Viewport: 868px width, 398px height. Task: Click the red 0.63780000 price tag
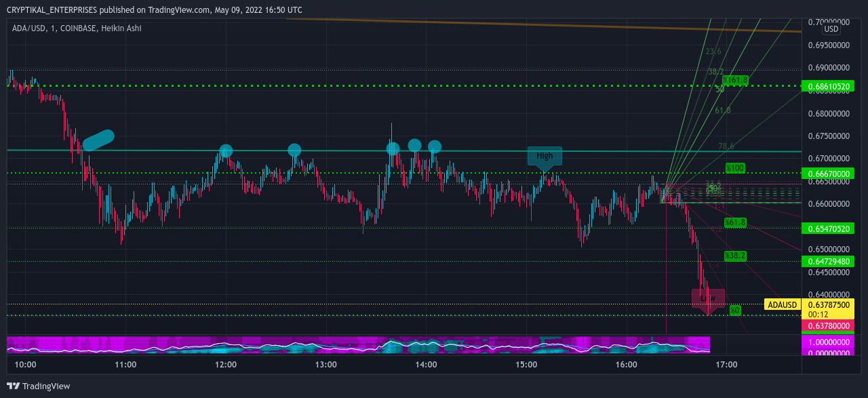(x=828, y=326)
